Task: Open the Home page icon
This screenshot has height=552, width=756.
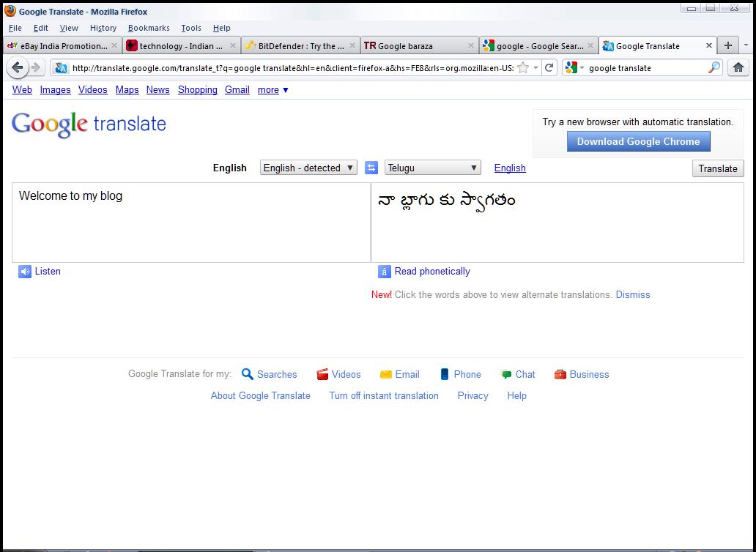Action: pos(738,68)
